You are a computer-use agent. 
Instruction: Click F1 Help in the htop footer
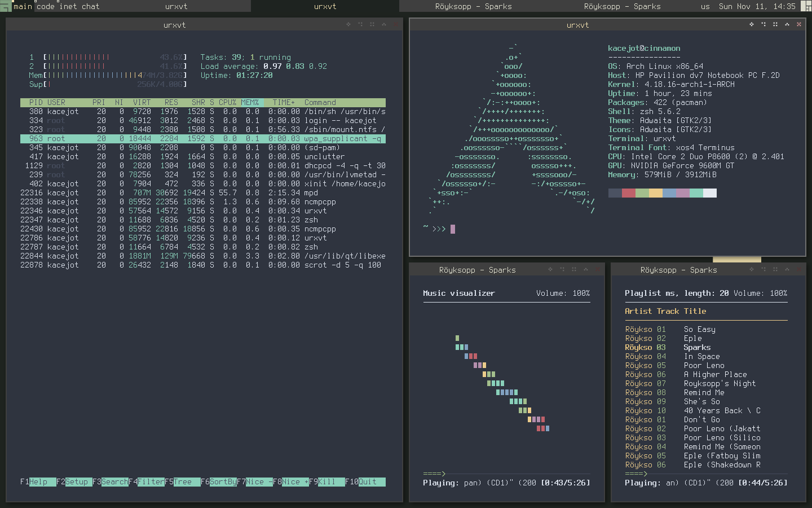point(38,481)
